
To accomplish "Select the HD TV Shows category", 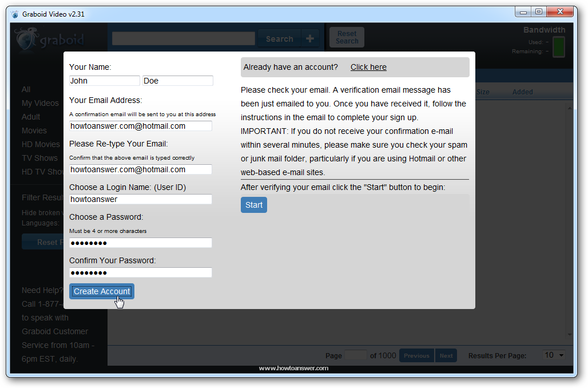I will pyautogui.click(x=42, y=172).
